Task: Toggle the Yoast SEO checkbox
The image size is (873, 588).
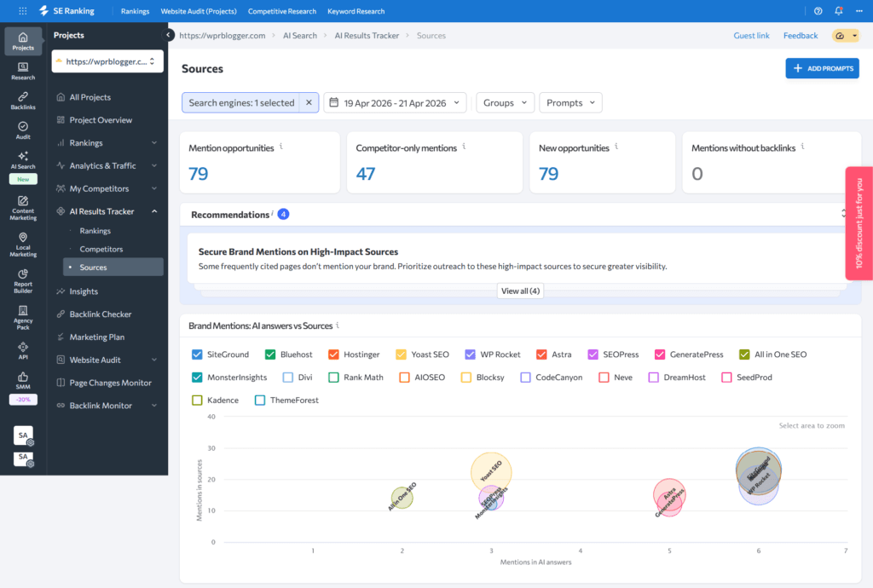Action: tap(402, 355)
